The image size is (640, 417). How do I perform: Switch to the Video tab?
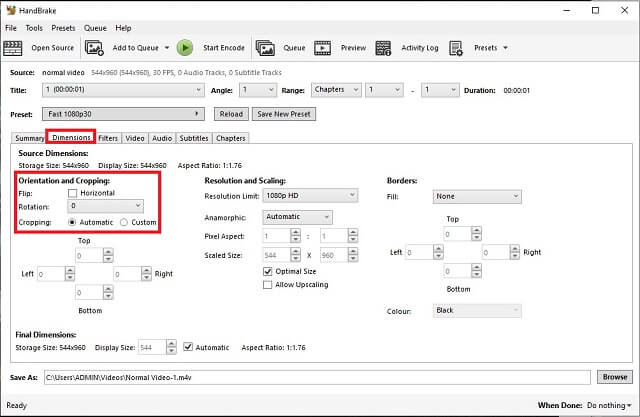pyautogui.click(x=135, y=138)
